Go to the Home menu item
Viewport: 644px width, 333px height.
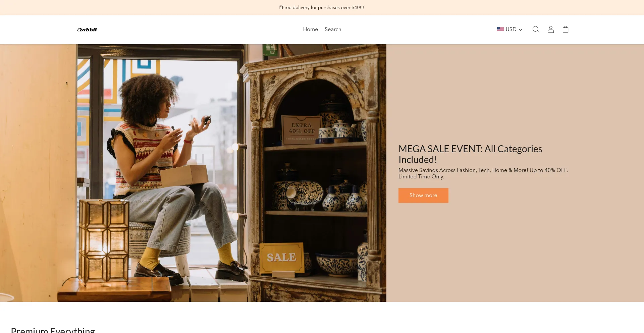pos(310,30)
